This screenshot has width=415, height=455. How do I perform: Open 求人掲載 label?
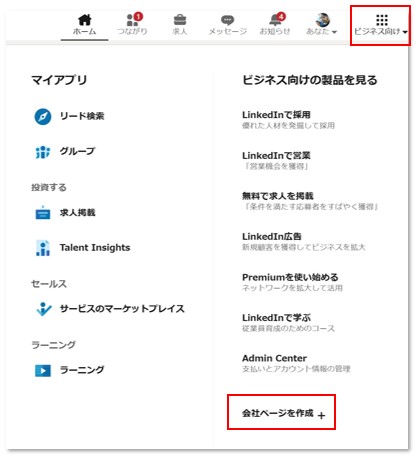77,212
